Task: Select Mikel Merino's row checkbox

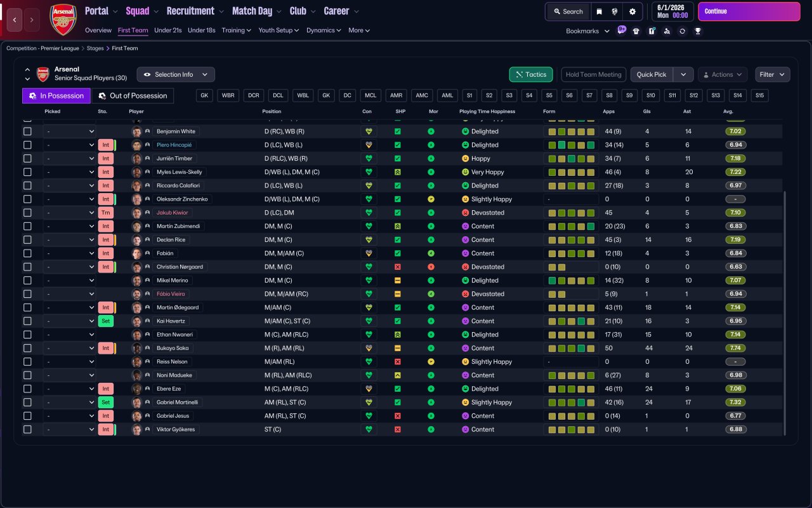Action: tap(27, 280)
